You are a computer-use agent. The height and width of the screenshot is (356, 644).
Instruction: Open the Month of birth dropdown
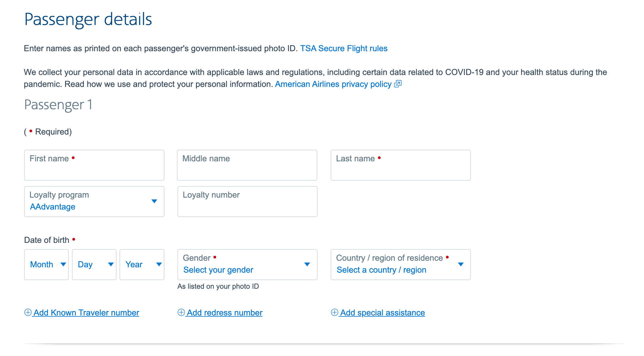tap(46, 264)
